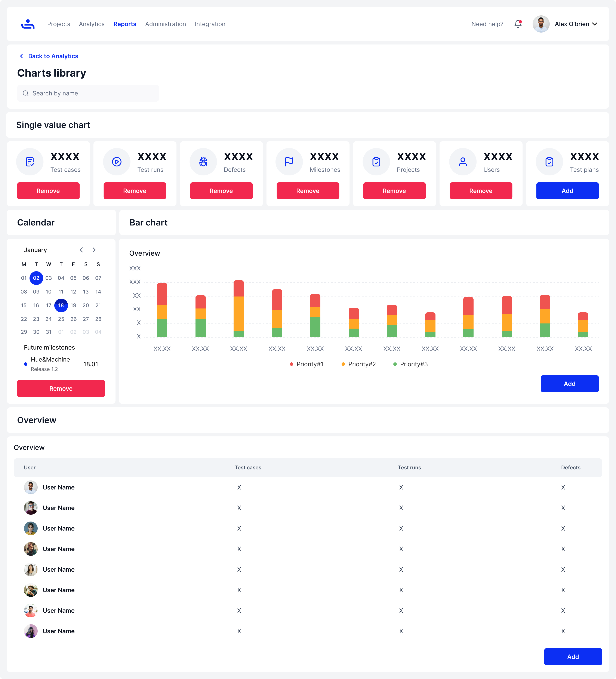Click the notification bell icon
This screenshot has height=679, width=616.
[518, 24]
